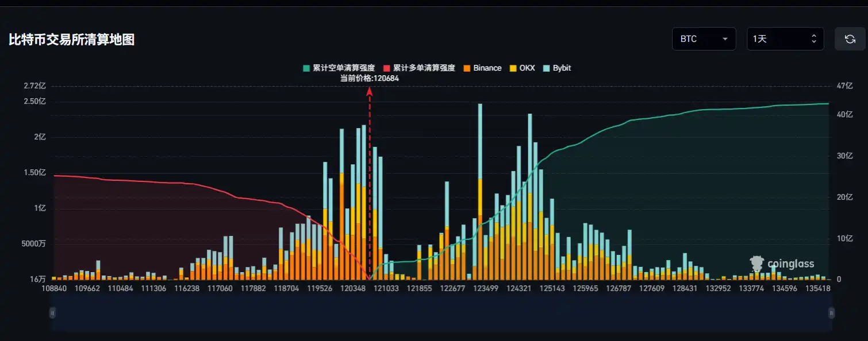The width and height of the screenshot is (868, 341).
Task: Click the up stepper arrow on the timeframe selector
Action: [x=813, y=36]
